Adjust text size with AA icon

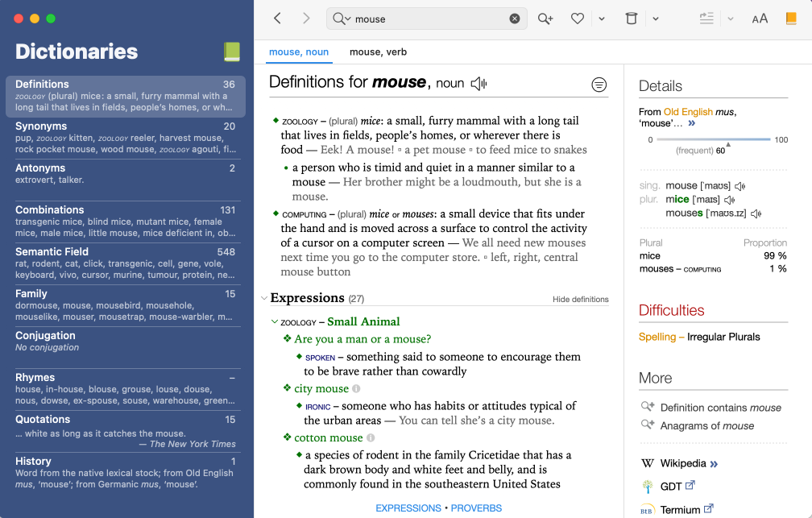(759, 19)
